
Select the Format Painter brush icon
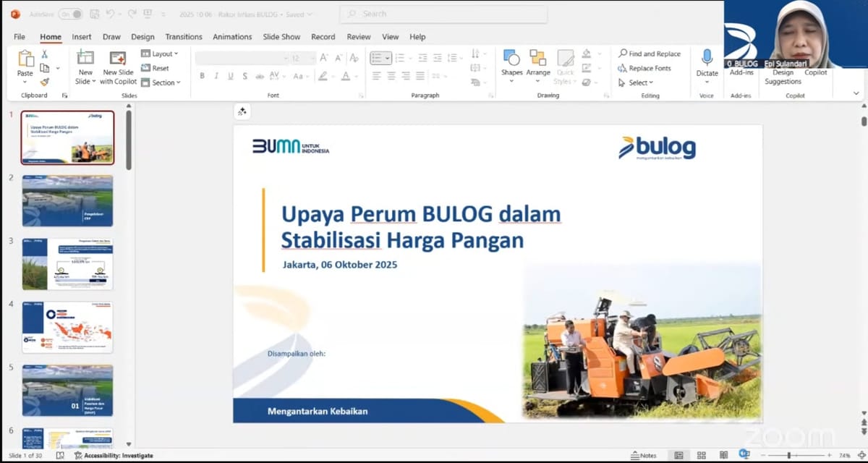[x=45, y=82]
